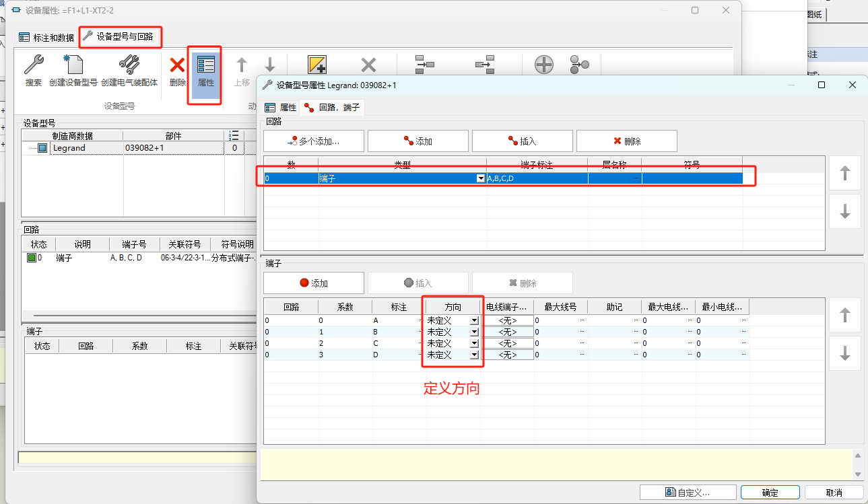This screenshot has height=504, width=868.
Task: Click the 自定义 button
Action: pyautogui.click(x=688, y=492)
